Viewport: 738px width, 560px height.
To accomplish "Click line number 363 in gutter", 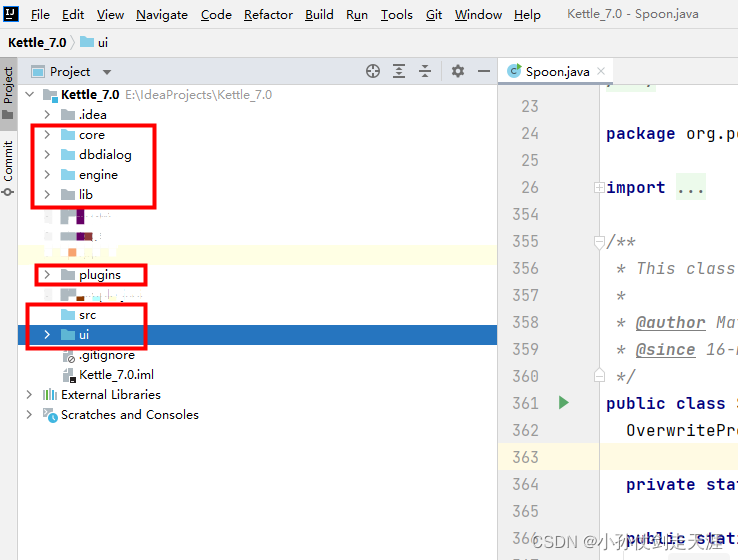I will click(x=525, y=457).
